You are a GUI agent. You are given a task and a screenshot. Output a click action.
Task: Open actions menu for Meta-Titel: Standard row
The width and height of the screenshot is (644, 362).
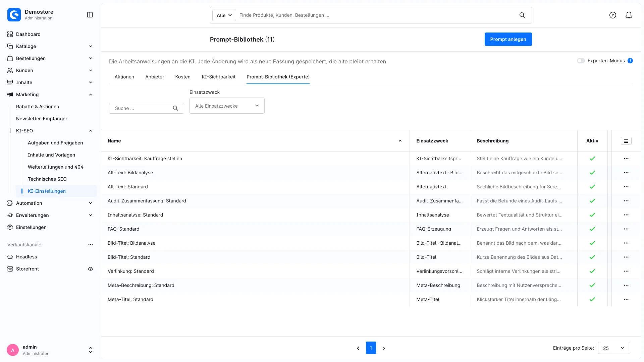tap(626, 299)
